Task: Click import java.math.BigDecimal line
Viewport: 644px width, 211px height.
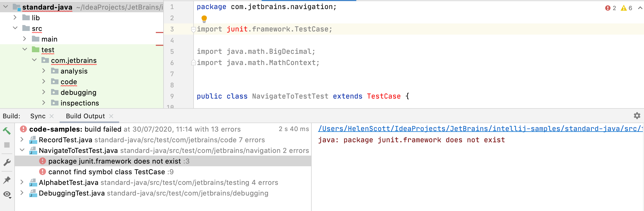Action: point(256,51)
